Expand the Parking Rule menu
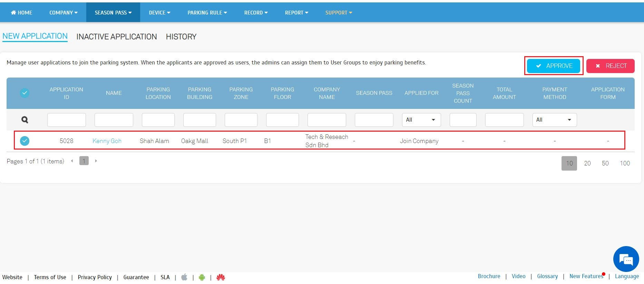 coord(207,13)
